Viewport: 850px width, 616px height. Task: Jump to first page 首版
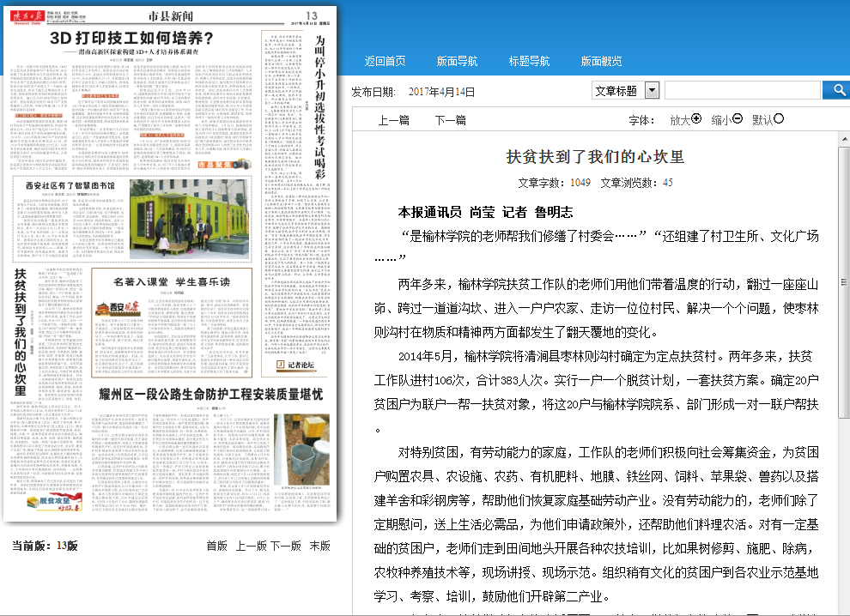pos(217,546)
